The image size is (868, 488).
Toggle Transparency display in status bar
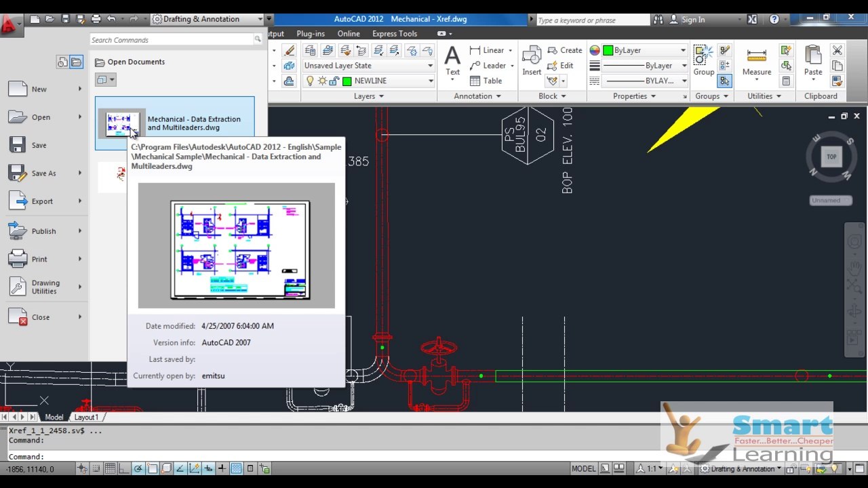pyautogui.click(x=236, y=468)
